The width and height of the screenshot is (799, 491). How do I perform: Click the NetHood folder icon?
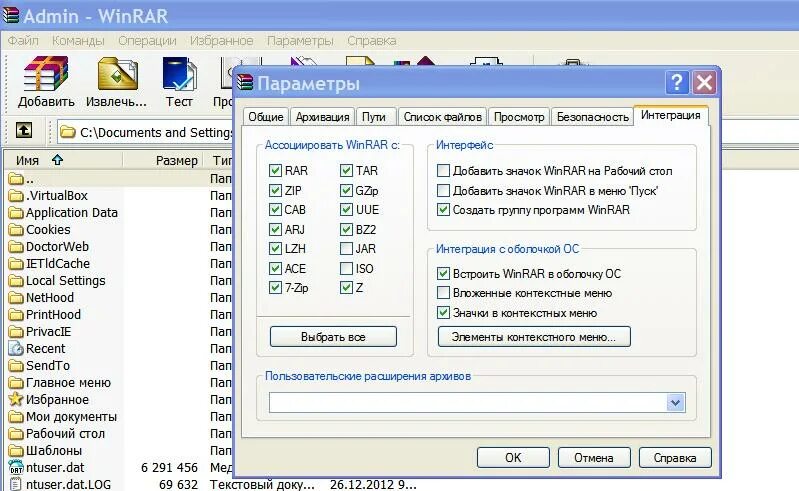click(16, 297)
